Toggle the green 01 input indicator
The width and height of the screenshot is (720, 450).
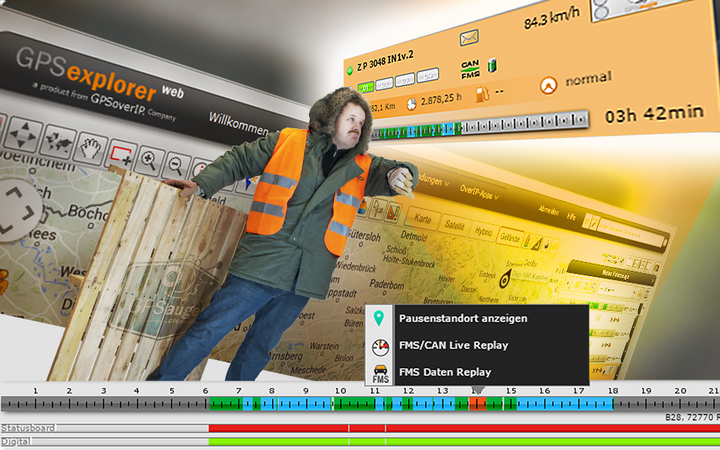(366, 87)
